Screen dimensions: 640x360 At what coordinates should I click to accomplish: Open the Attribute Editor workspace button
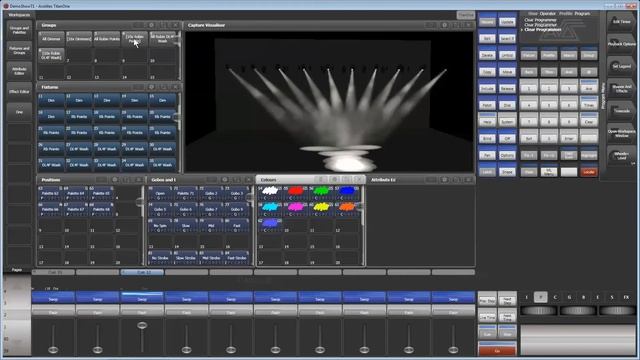19,71
